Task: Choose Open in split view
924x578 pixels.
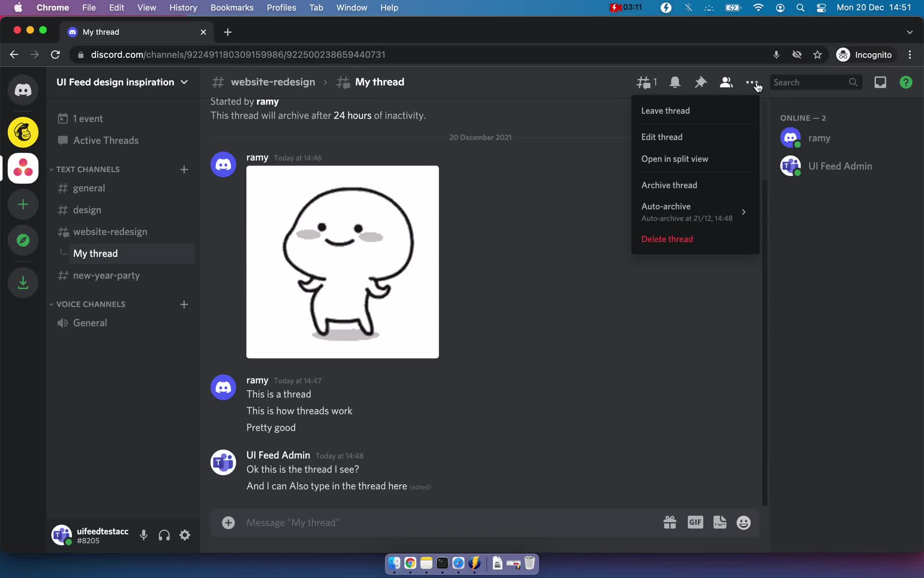Action: (x=695, y=159)
